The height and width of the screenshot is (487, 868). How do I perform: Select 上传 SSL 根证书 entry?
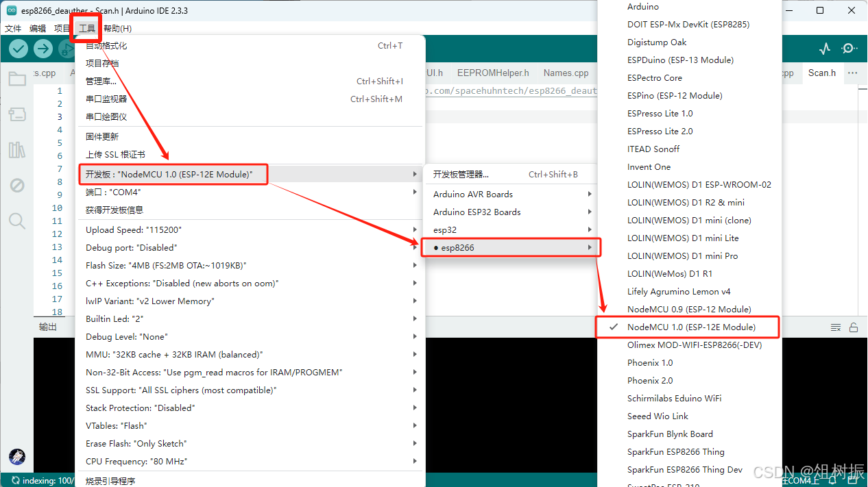point(251,154)
